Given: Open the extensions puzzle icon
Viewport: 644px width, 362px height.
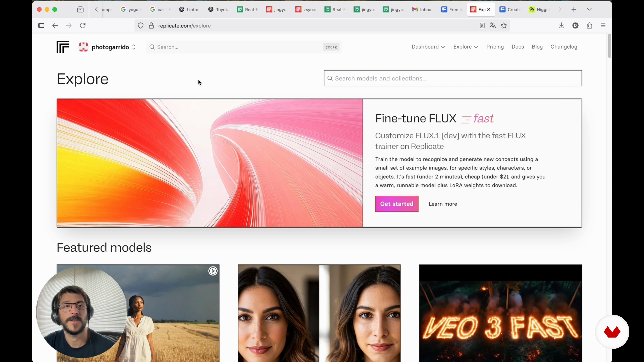Looking at the screenshot, I should click(589, 25).
